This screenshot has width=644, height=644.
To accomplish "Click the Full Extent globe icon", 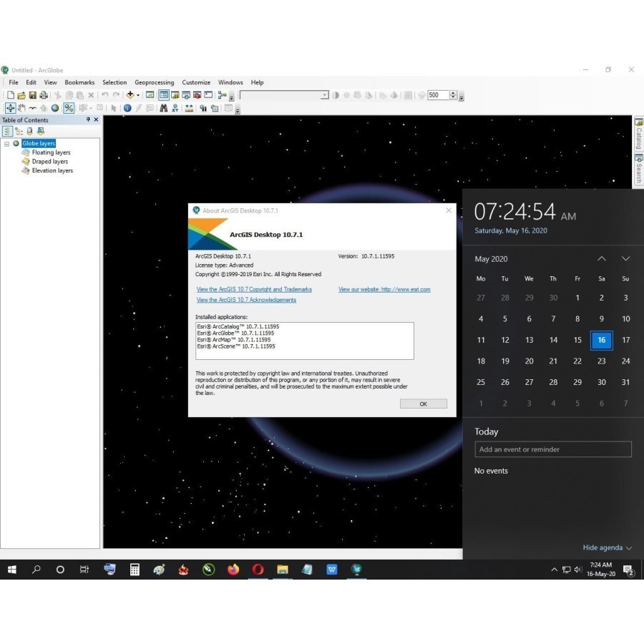I will pyautogui.click(x=55, y=108).
